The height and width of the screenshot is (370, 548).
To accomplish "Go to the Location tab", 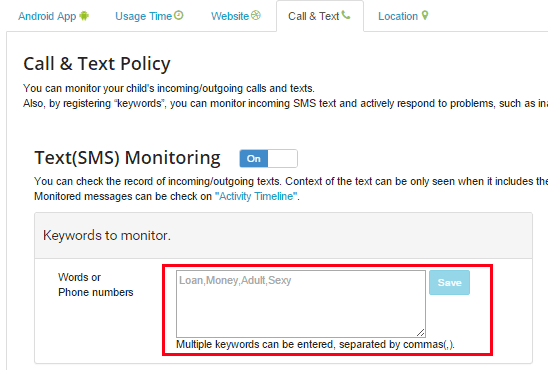I will 403,16.
